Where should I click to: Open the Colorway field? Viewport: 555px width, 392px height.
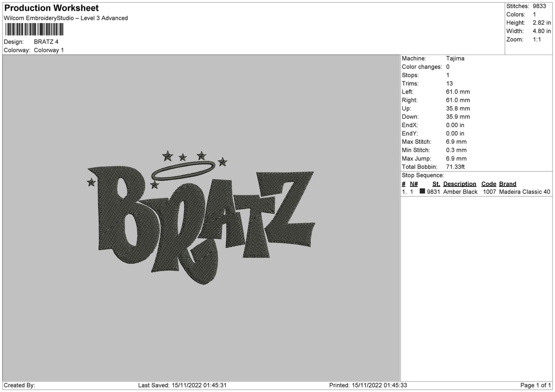18,50
